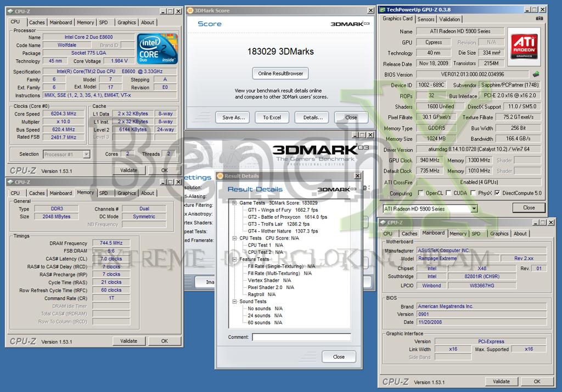Click the Intel Core 2 Duo logo
Image resolution: width=562 pixels, height=392 pixels.
157,49
